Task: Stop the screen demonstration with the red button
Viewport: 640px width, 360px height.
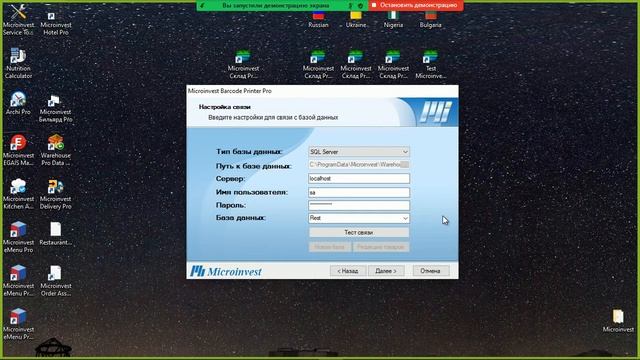Action: pyautogui.click(x=416, y=5)
